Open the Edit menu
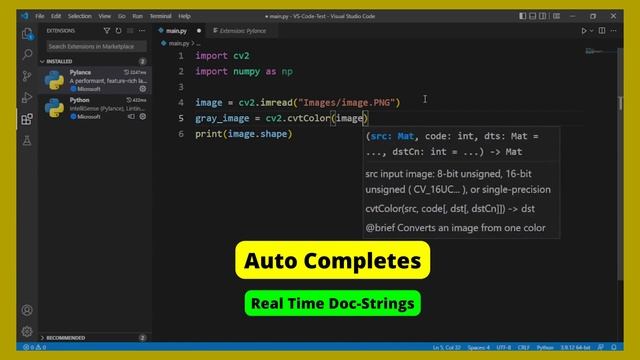Viewport: 640px width, 360px height. [x=56, y=16]
